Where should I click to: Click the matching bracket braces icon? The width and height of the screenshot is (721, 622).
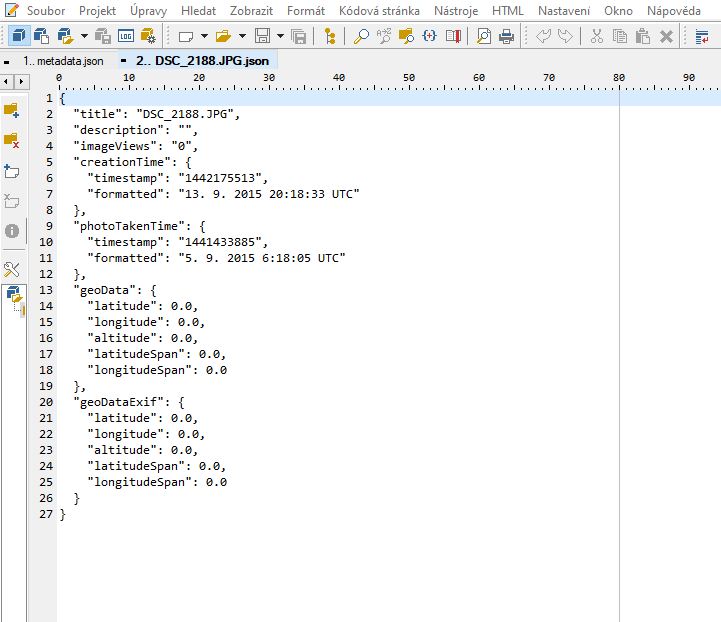[x=430, y=37]
